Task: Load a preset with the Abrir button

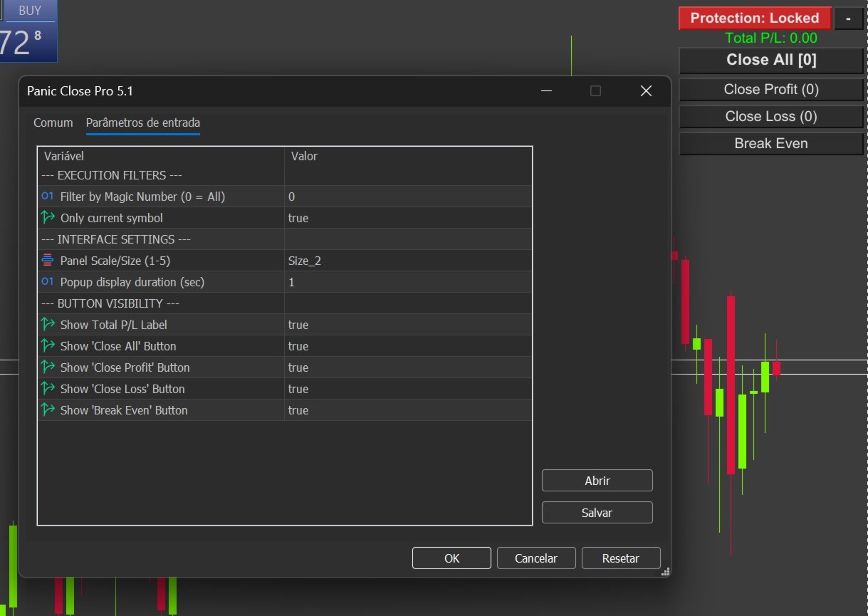Action: coord(597,481)
